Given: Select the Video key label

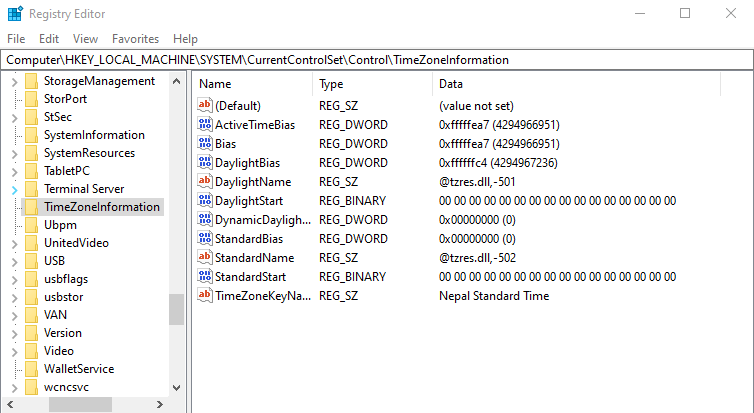Looking at the screenshot, I should 59,351.
